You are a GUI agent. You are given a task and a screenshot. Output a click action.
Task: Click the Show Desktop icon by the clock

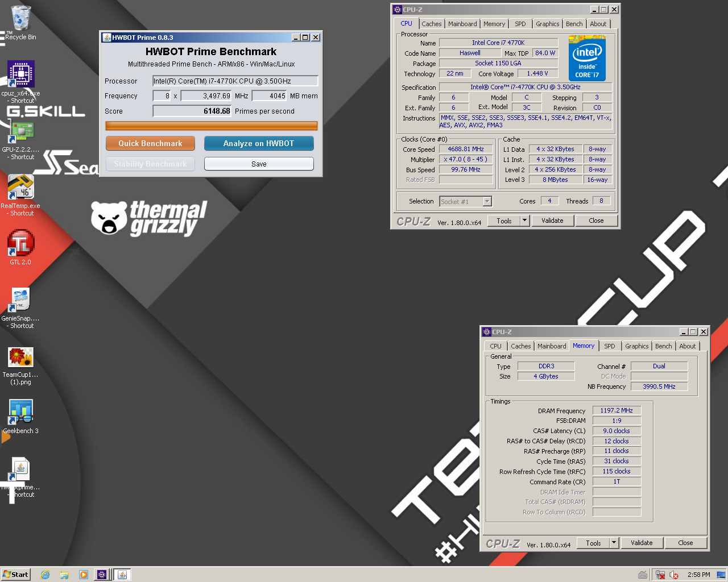point(721,575)
